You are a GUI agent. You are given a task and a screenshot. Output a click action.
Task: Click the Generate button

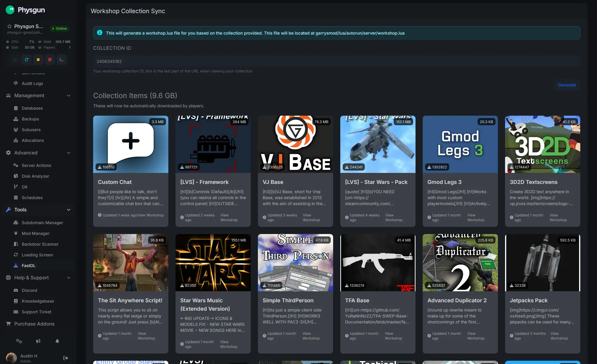567,85
